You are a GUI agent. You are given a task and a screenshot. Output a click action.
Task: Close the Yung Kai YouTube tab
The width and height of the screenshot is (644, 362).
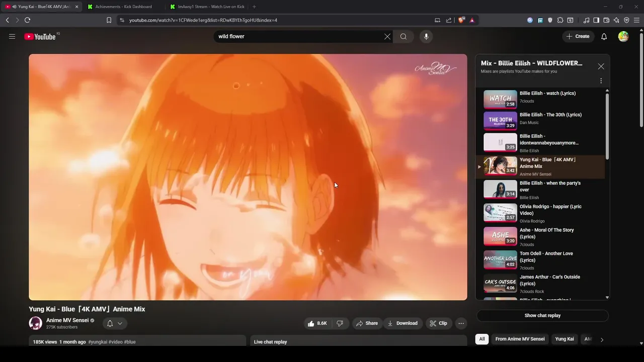click(x=76, y=7)
